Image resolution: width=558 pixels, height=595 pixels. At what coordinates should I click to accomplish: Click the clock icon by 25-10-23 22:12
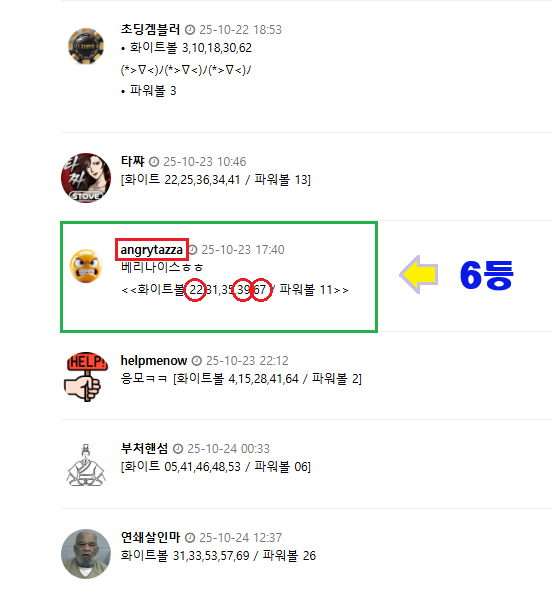pos(196,361)
